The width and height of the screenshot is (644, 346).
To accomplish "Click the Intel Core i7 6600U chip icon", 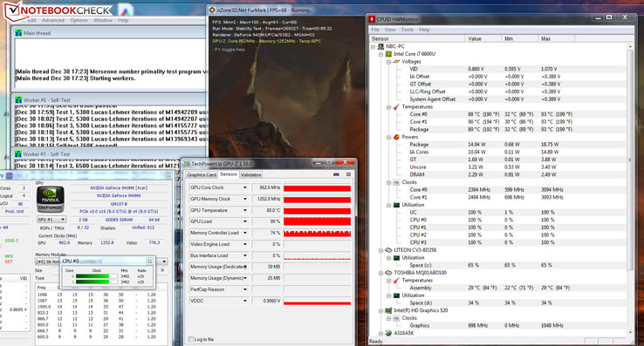I will coord(388,54).
